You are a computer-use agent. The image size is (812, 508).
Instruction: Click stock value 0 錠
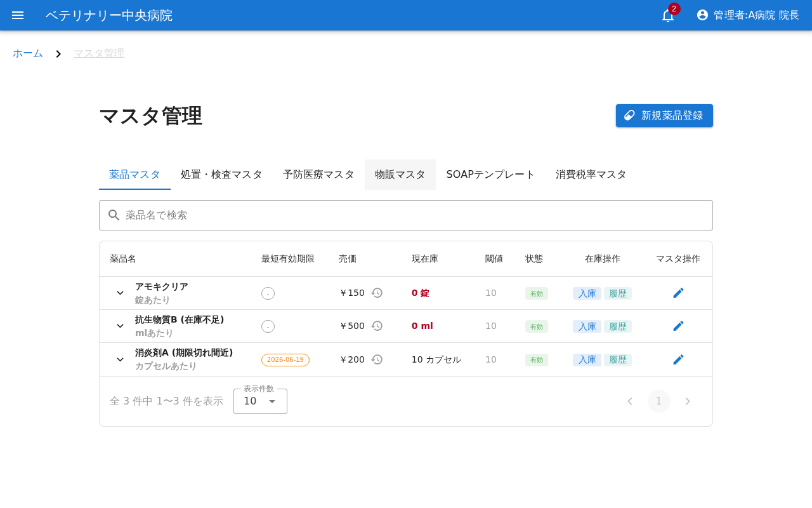[421, 293]
